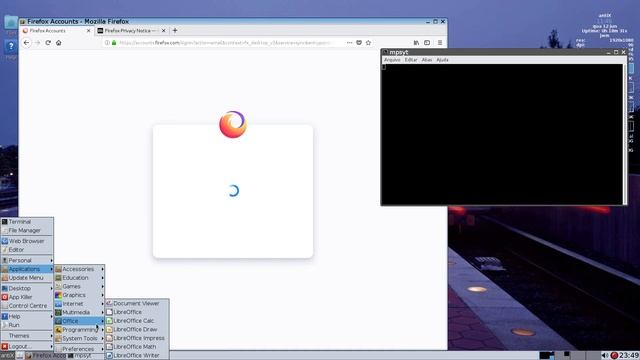Click the green padlock site info
Viewport: 640px width, 360px height.
click(x=114, y=42)
